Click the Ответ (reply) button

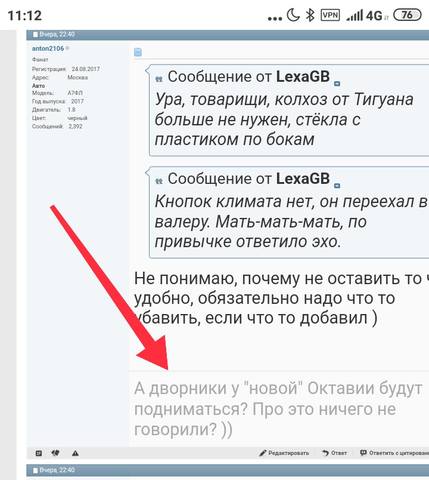click(x=335, y=453)
